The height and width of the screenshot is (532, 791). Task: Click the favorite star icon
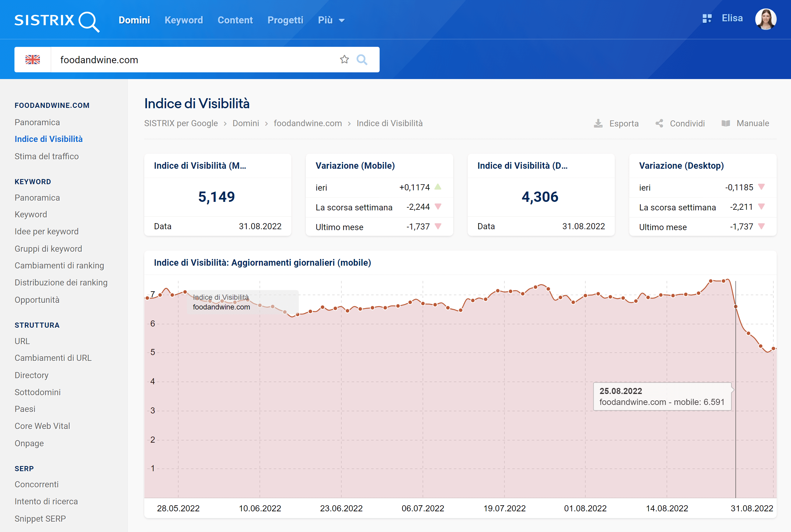[x=344, y=60]
